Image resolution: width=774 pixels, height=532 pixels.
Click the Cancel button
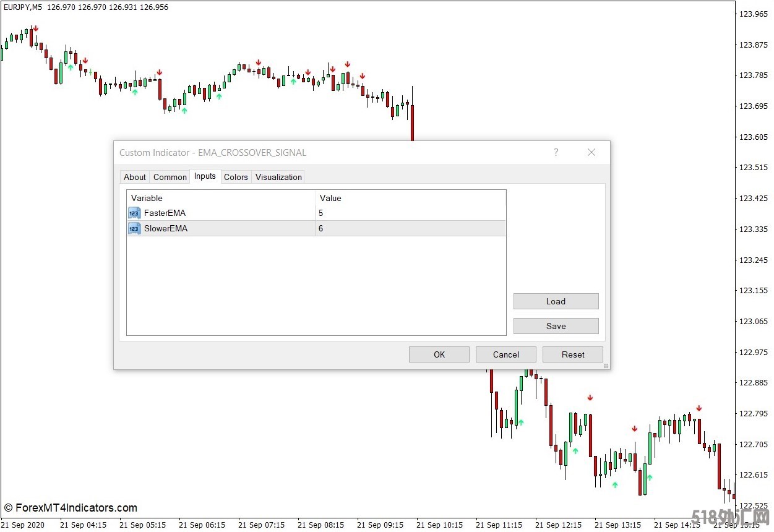pos(505,354)
